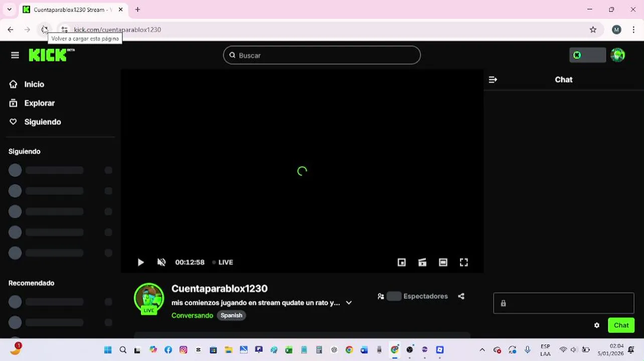Collapse the chat panel with arrow icon
The image size is (644, 361).
click(493, 80)
